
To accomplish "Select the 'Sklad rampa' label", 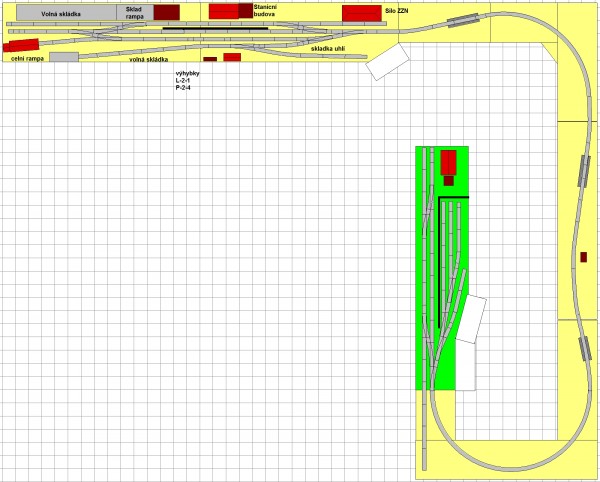I will coord(135,13).
